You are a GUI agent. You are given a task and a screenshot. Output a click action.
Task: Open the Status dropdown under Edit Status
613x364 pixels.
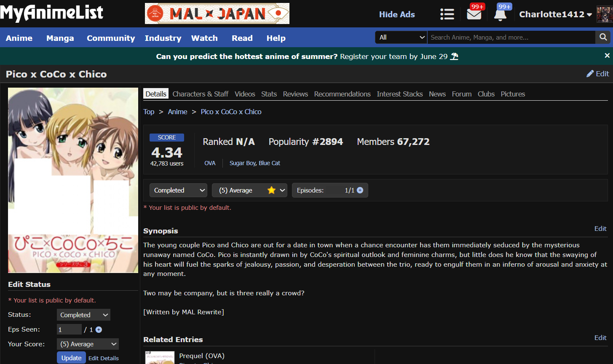tap(83, 315)
